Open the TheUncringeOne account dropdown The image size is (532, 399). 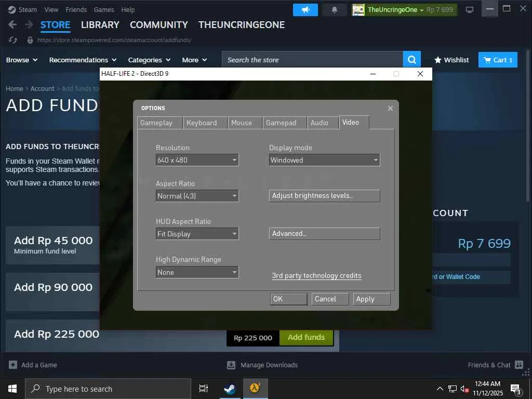[395, 10]
